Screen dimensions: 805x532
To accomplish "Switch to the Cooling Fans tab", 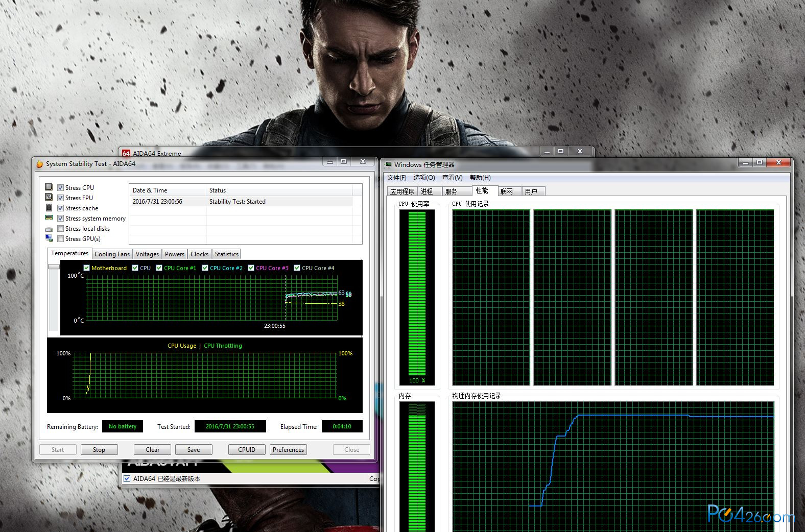I will point(112,254).
